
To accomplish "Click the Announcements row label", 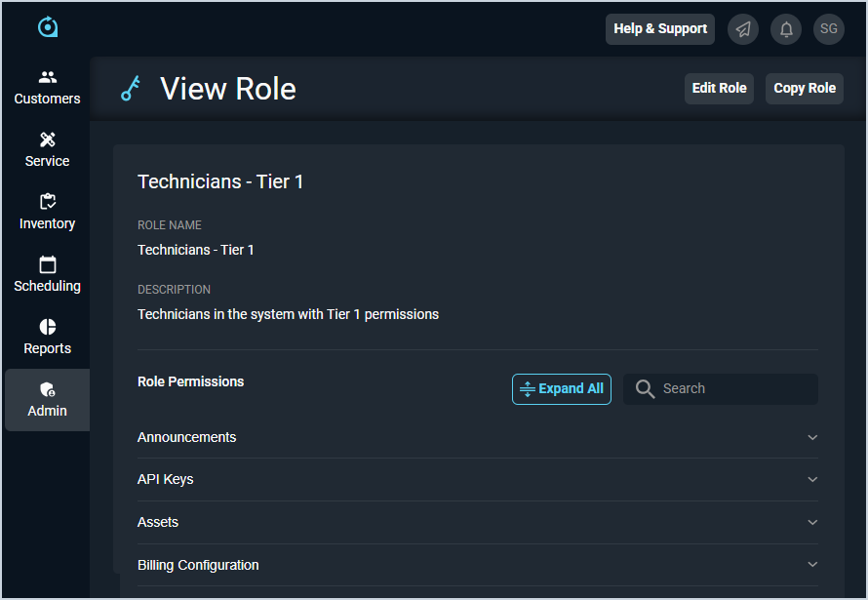I will pos(186,437).
